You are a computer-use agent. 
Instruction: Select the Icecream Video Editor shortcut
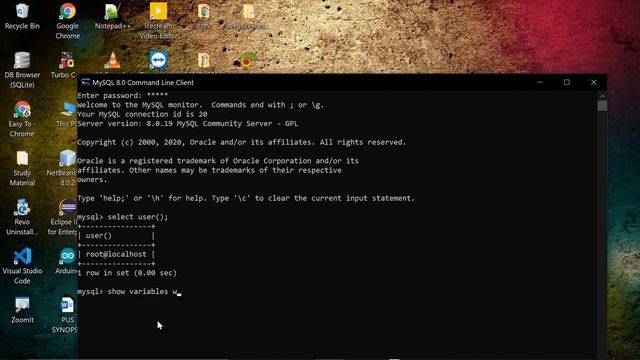158,21
